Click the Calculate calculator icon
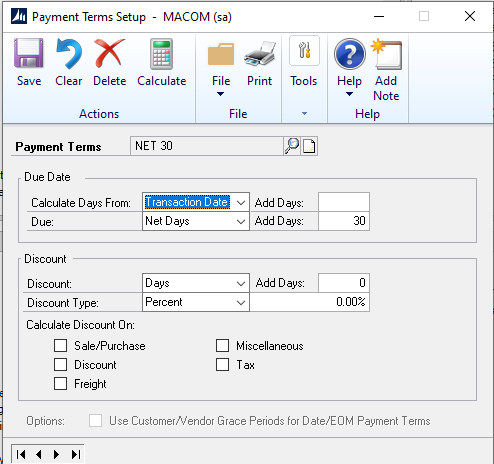The width and height of the screenshot is (494, 464). (161, 54)
